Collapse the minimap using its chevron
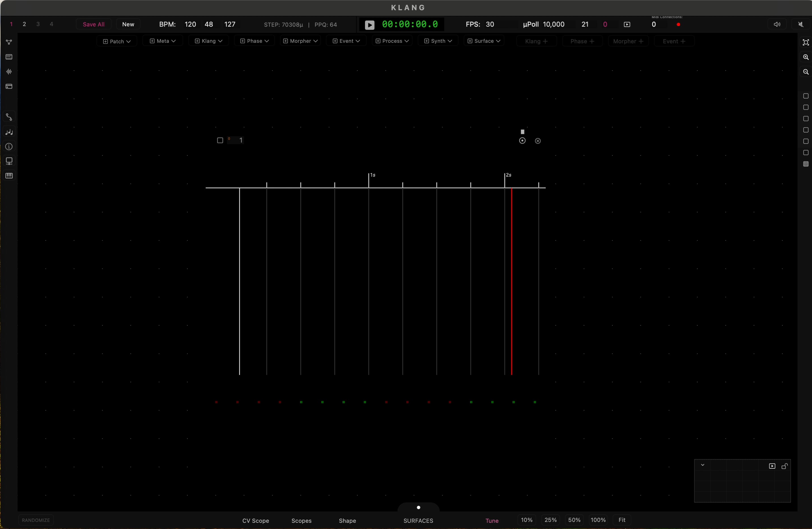This screenshot has width=812, height=529. pyautogui.click(x=702, y=465)
